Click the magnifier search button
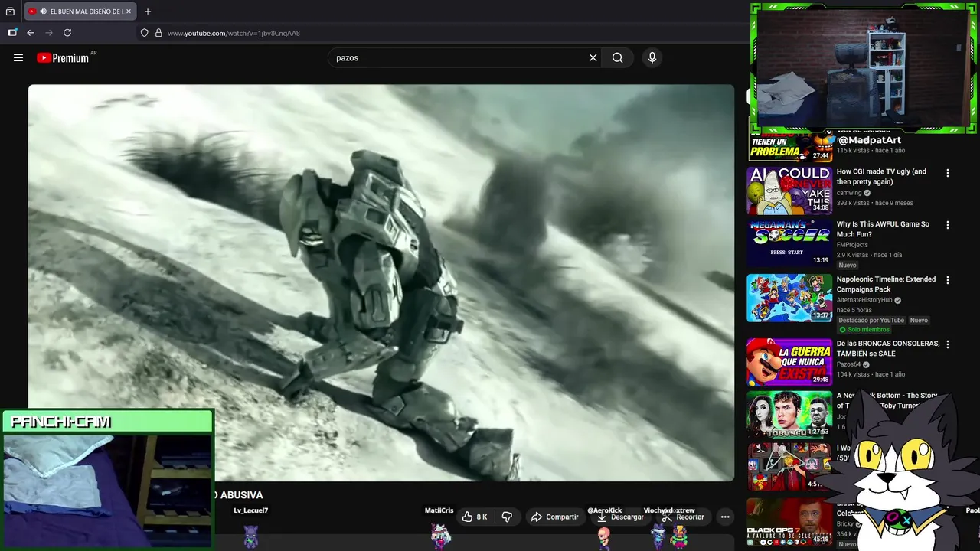980x551 pixels. tap(617, 57)
